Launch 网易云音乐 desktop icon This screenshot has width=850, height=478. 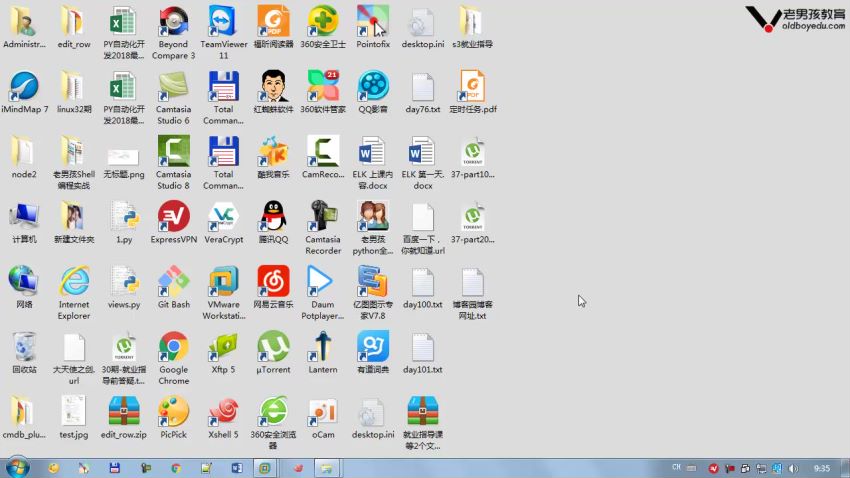pyautogui.click(x=273, y=287)
